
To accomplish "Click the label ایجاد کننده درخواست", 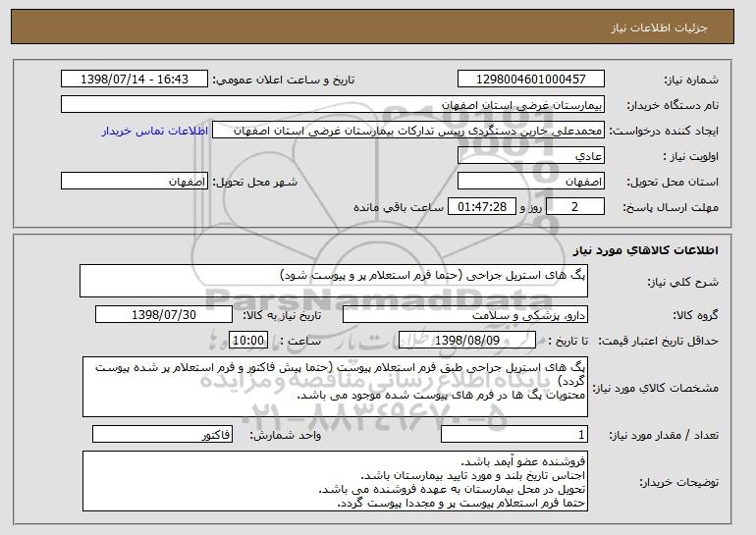I will point(664,131).
